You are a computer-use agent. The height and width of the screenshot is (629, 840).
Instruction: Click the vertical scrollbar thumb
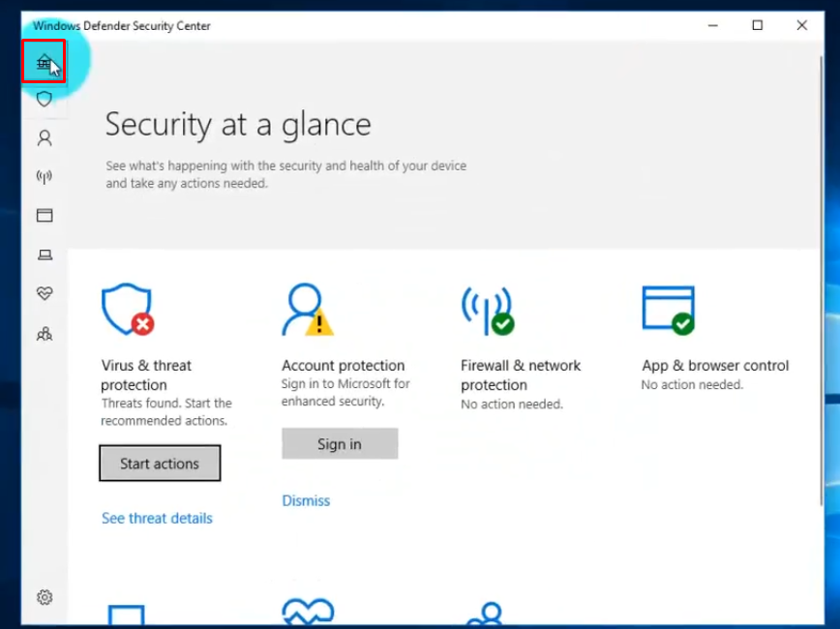(x=821, y=279)
